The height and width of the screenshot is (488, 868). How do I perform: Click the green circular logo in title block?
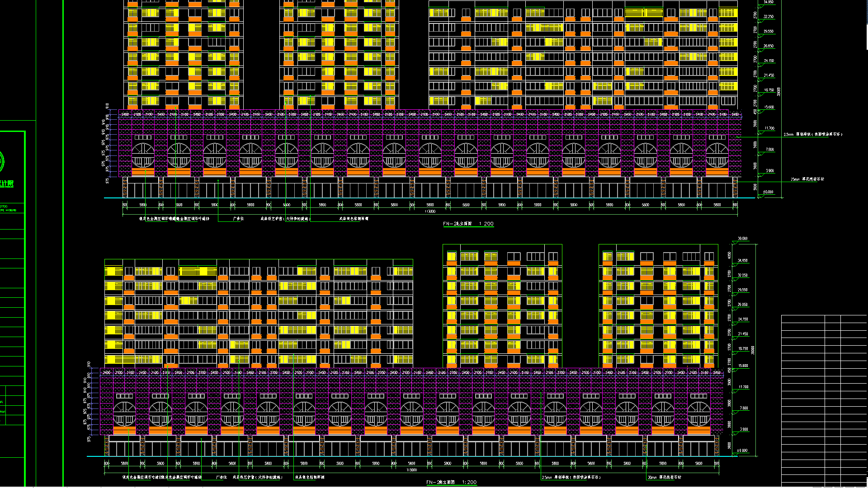pos(1,161)
